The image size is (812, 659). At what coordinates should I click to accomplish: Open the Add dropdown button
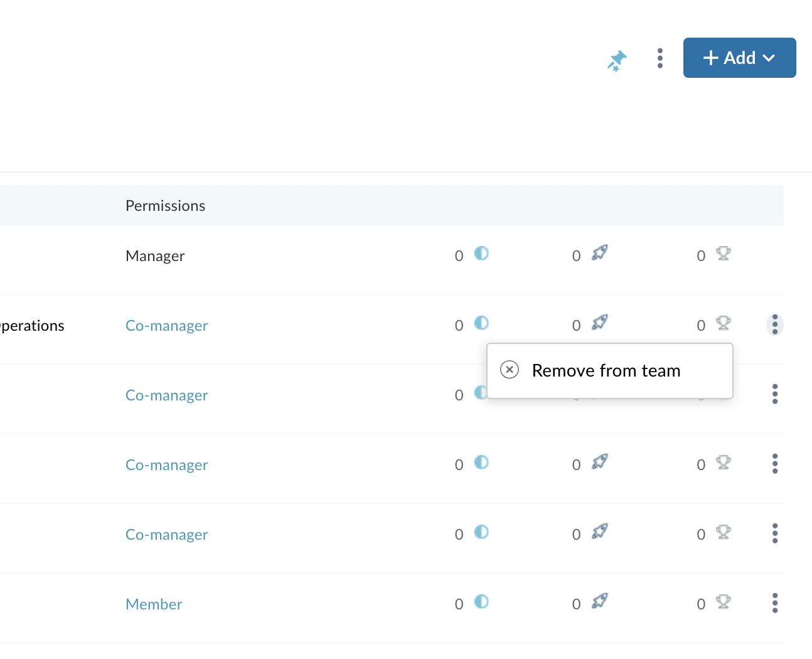click(739, 58)
